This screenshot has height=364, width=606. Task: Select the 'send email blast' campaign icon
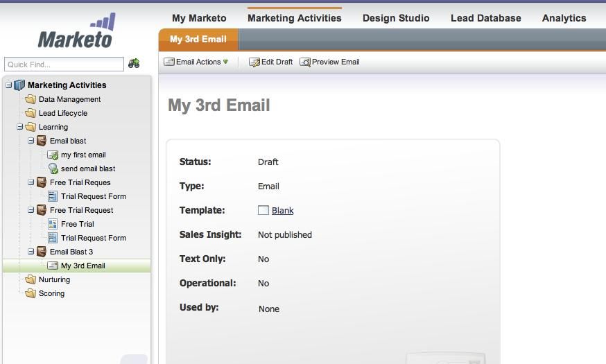[53, 168]
